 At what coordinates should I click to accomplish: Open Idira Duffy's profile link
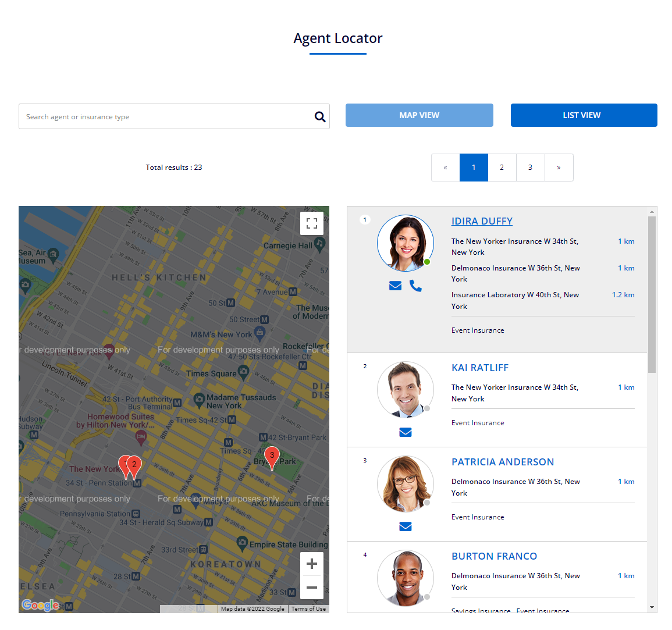pos(482,221)
